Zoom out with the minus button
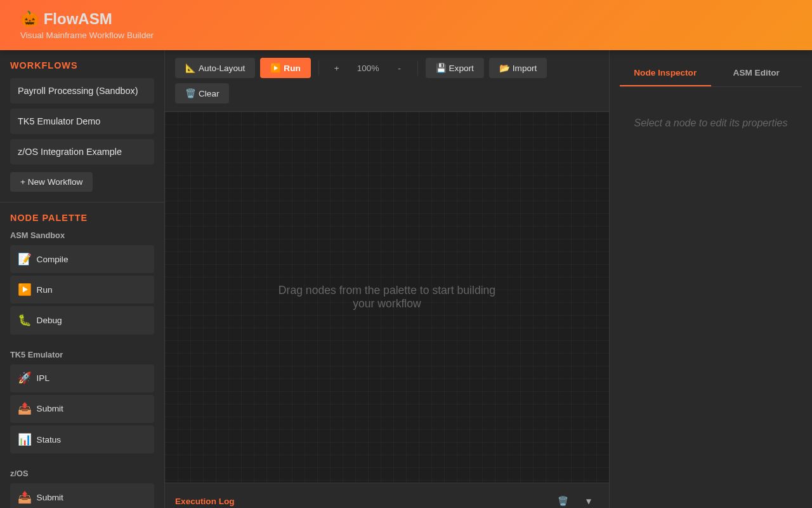Image resolution: width=812 pixels, height=508 pixels. tap(399, 68)
